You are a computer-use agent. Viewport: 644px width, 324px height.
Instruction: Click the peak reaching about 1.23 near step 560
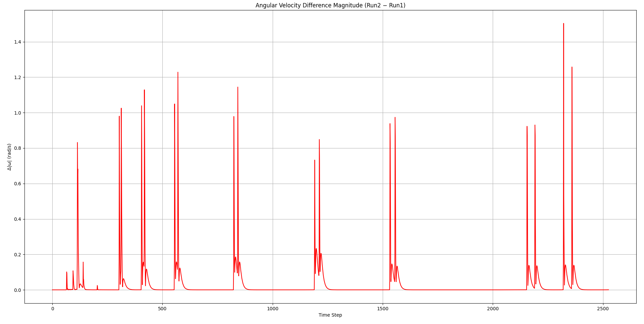[178, 73]
